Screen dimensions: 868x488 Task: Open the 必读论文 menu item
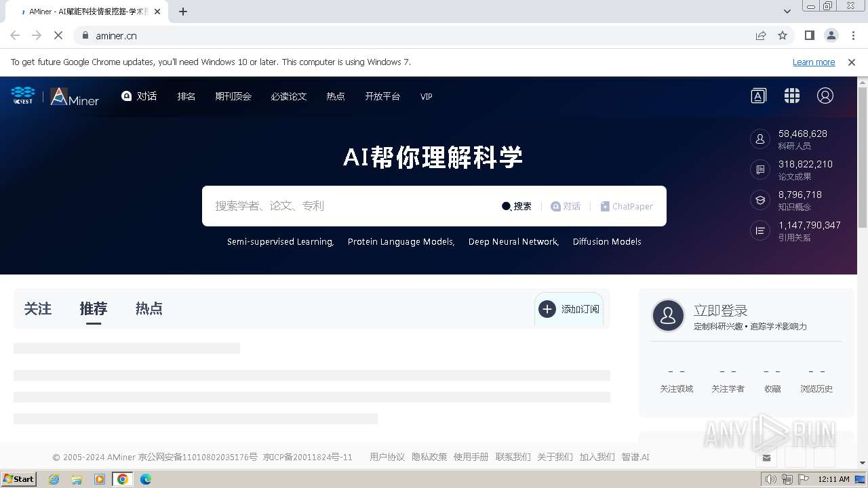(289, 96)
